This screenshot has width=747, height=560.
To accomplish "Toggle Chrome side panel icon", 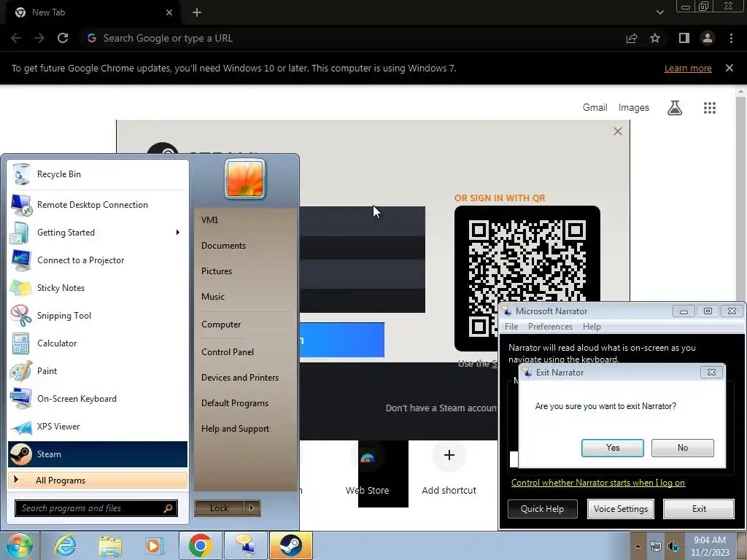I will point(684,38).
